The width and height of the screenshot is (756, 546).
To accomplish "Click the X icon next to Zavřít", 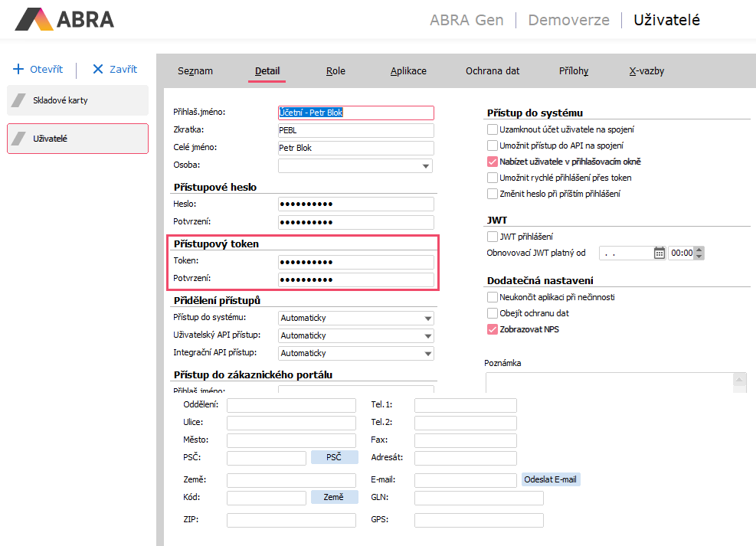I will click(x=98, y=69).
